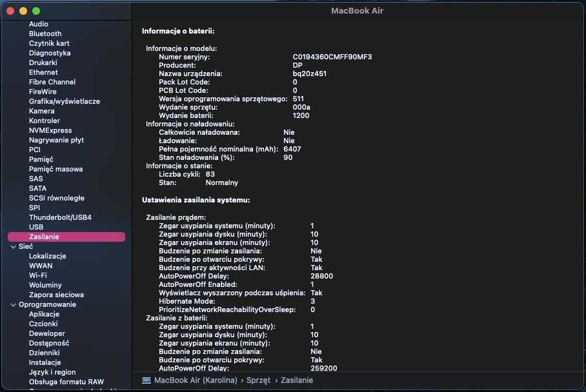This screenshot has width=586, height=392.
Task: Select Audio in the sidebar
Action: point(39,24)
